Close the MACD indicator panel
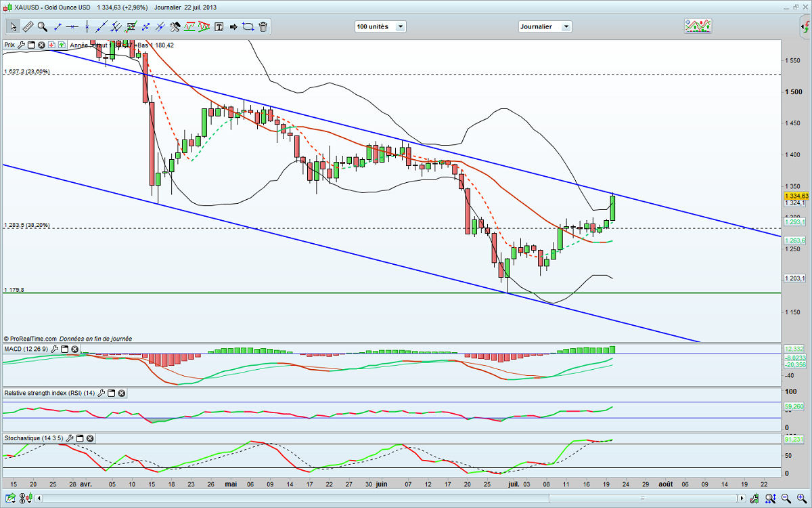Image resolution: width=812 pixels, height=508 pixels. tap(75, 350)
